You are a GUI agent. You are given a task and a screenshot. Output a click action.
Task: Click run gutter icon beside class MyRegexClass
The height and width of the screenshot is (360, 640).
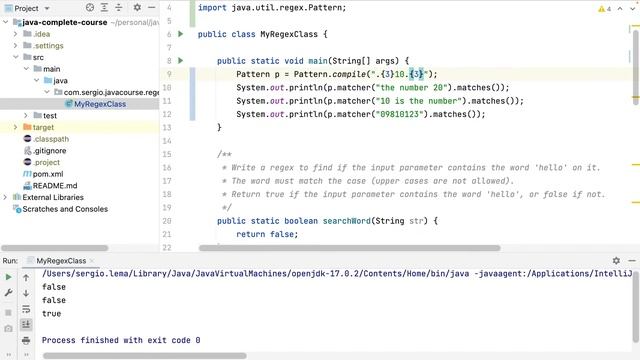(181, 34)
